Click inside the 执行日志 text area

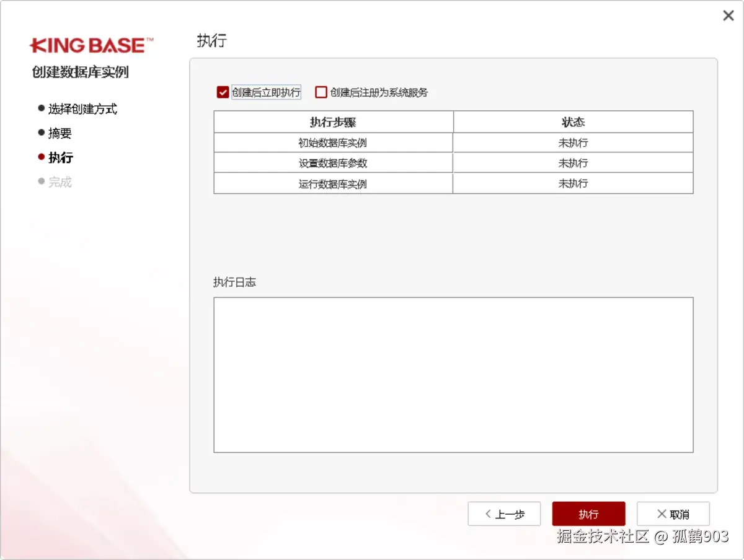coord(453,375)
